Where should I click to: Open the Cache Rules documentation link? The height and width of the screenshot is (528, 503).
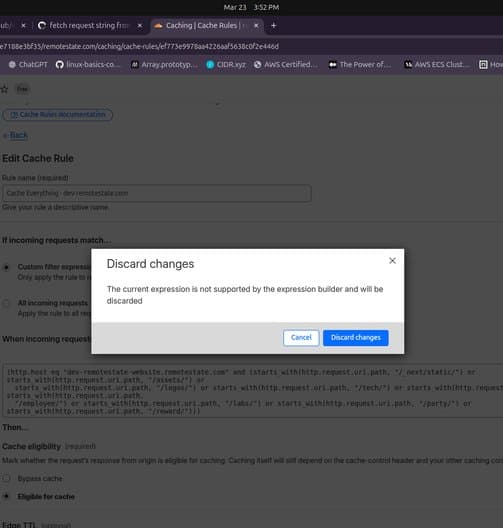58,115
